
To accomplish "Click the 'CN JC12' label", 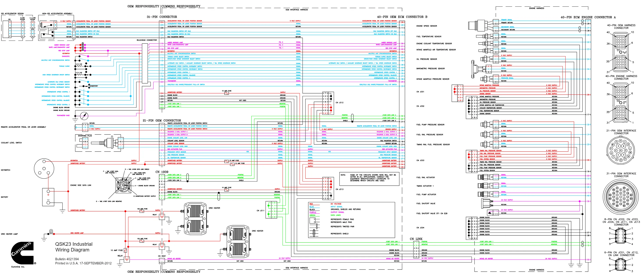I will tap(339, 103).
